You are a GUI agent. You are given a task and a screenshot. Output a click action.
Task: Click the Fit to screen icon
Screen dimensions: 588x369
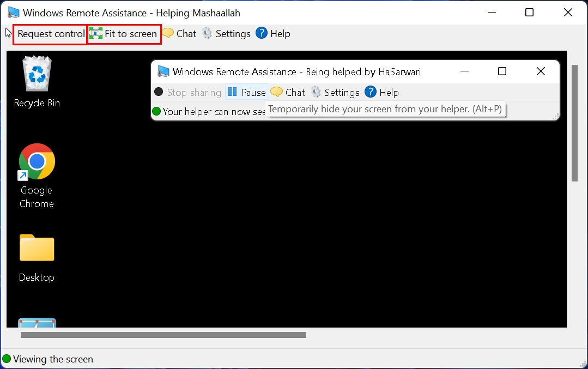[x=96, y=33]
